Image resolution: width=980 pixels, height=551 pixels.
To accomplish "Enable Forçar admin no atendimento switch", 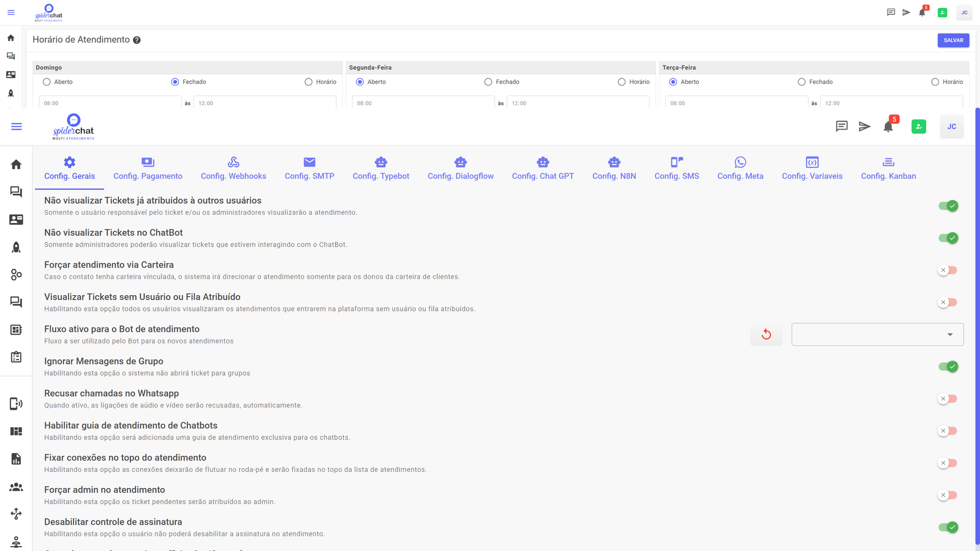I will 948,495.
